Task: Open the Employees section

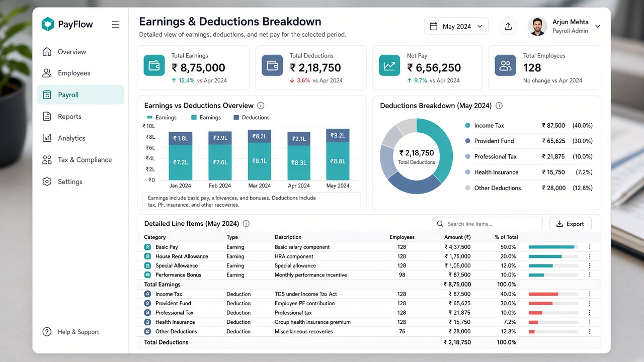Action: pos(80,73)
